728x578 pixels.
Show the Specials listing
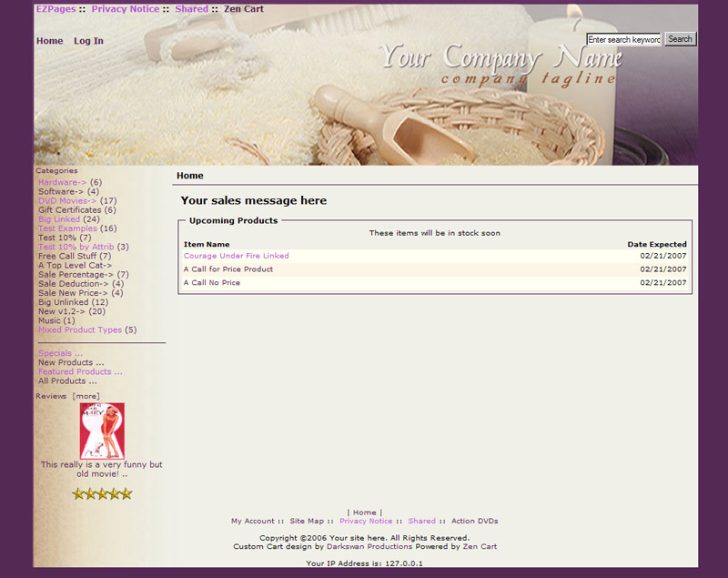point(60,353)
